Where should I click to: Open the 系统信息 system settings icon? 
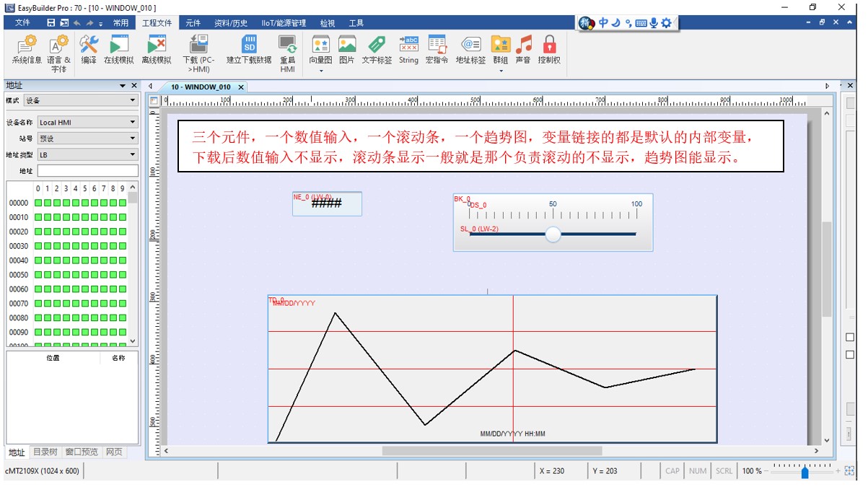(27, 51)
